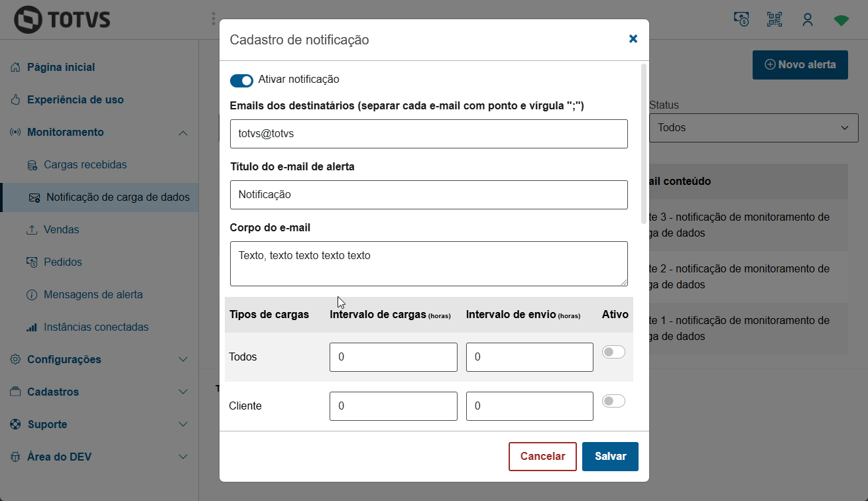Viewport: 868px width, 501px height.
Task: Disable the Ativar notificação toggle
Action: [241, 80]
